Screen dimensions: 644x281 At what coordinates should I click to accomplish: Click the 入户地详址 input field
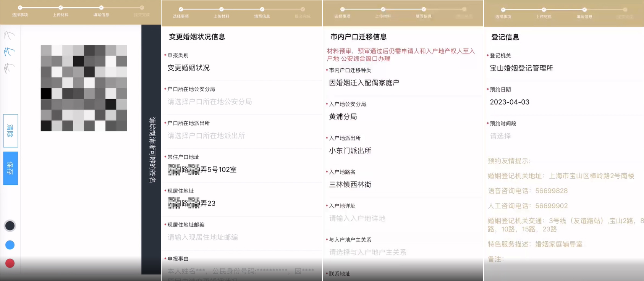(401, 218)
